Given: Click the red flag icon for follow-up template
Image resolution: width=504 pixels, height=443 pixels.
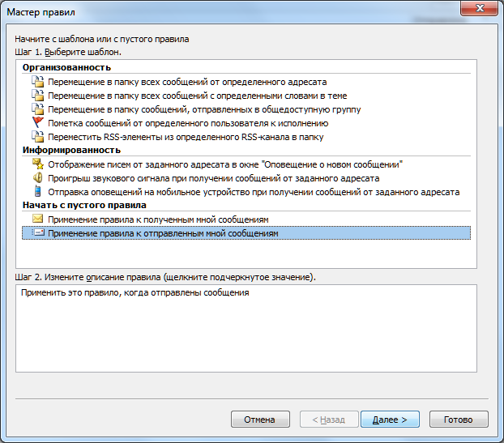Looking at the screenshot, I should [37, 123].
